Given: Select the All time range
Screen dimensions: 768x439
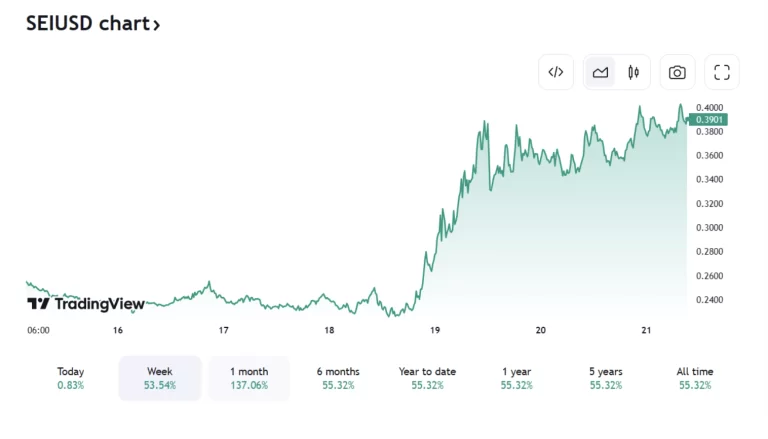Looking at the screenshot, I should (695, 378).
